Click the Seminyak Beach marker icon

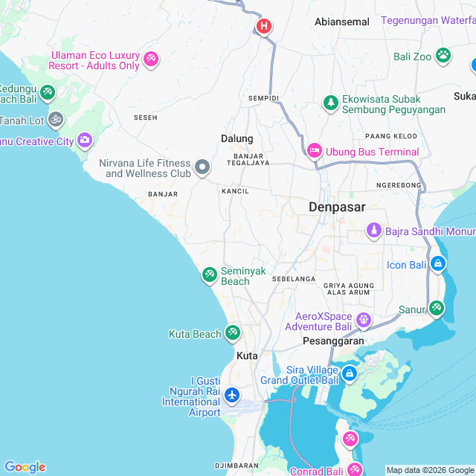click(210, 275)
